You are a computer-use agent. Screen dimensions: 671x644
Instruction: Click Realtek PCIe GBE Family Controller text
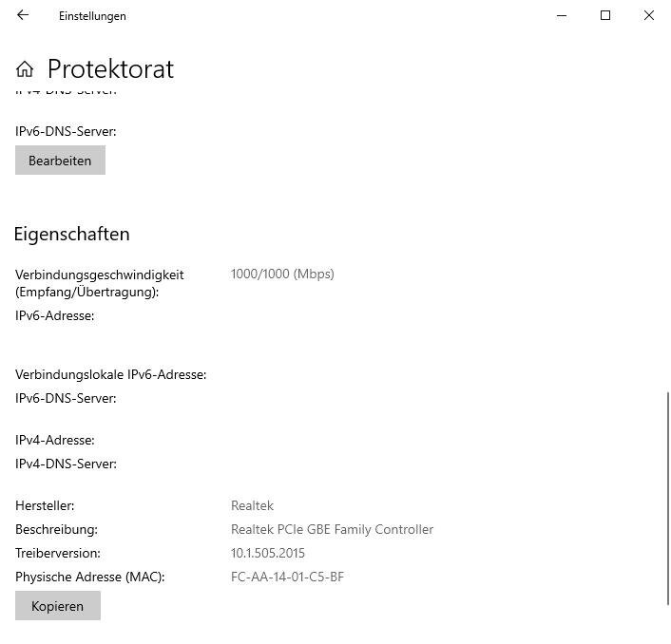pos(332,529)
